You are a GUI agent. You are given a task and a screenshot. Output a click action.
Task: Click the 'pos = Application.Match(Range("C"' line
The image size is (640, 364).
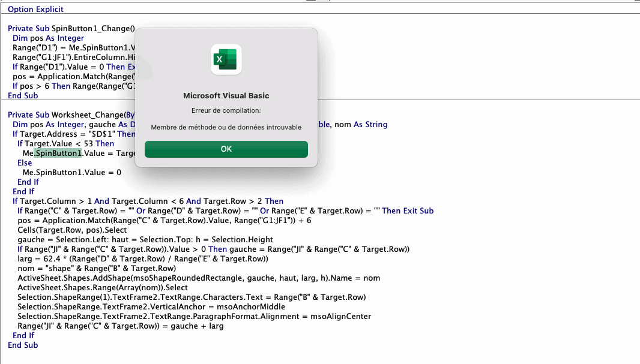[165, 221]
